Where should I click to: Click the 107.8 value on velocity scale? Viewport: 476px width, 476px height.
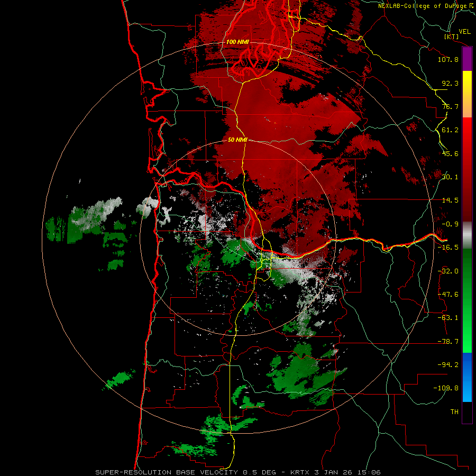coord(448,59)
